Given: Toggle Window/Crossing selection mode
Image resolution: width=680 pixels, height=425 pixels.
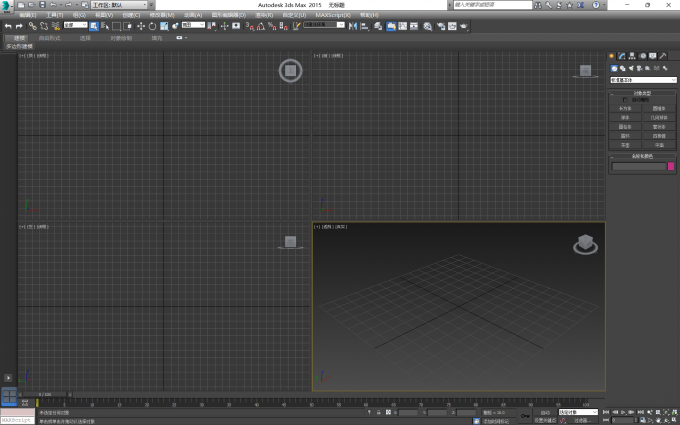Looking at the screenshot, I should (128, 26).
